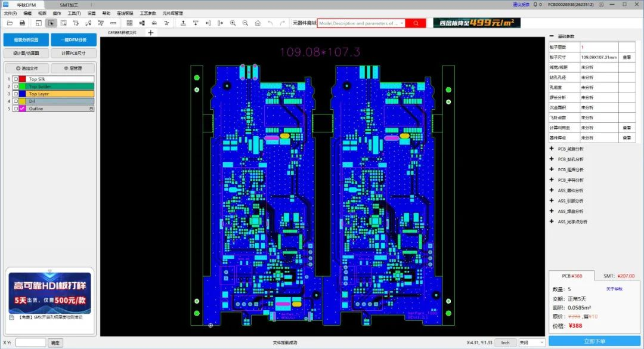Expand the PCB_钻孔分析 analysis section
This screenshot has width=644, height=349.
click(553, 159)
